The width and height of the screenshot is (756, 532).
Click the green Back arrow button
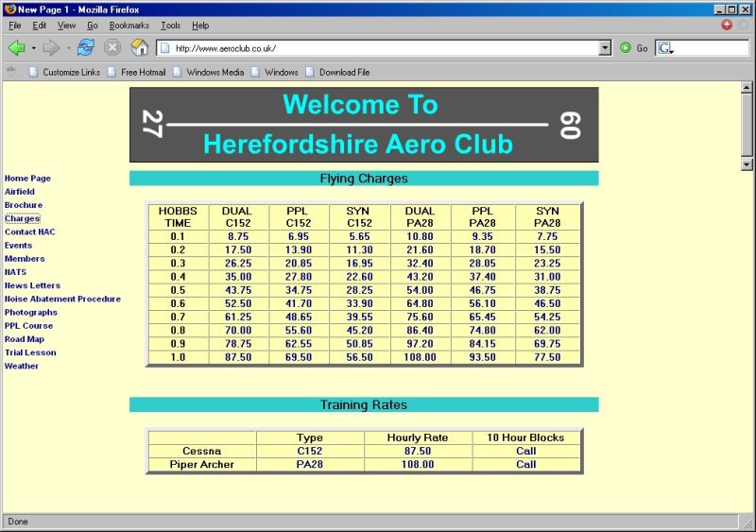click(16, 47)
